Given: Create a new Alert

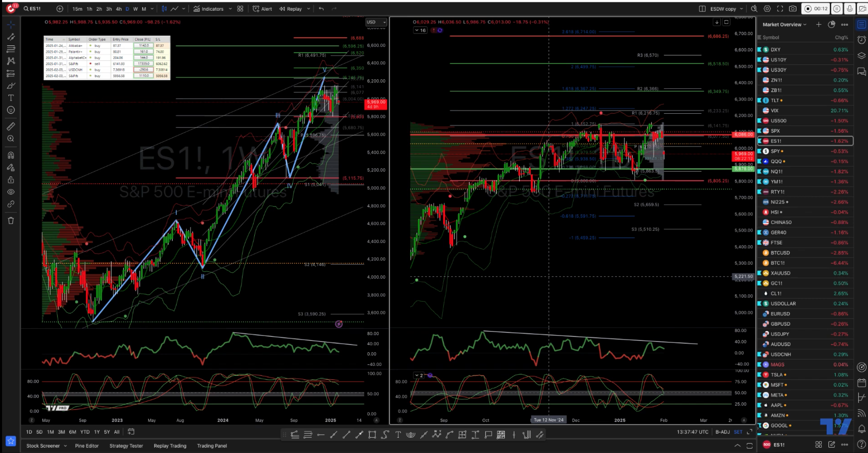Looking at the screenshot, I should click(263, 9).
